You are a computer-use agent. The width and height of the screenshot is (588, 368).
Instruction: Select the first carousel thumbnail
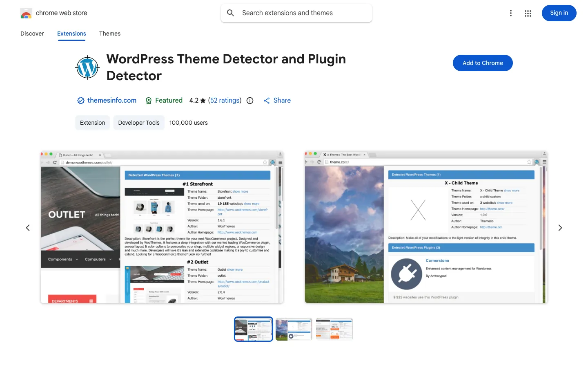pos(254,329)
